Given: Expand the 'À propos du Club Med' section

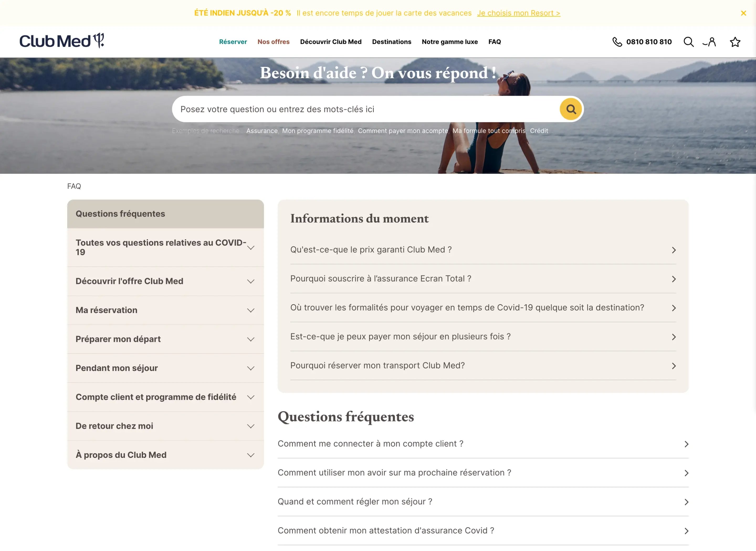Looking at the screenshot, I should (x=165, y=455).
